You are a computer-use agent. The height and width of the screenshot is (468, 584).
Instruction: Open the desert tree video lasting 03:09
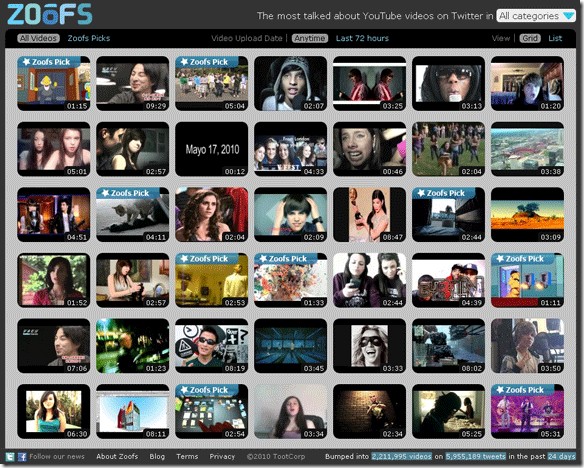(527, 214)
